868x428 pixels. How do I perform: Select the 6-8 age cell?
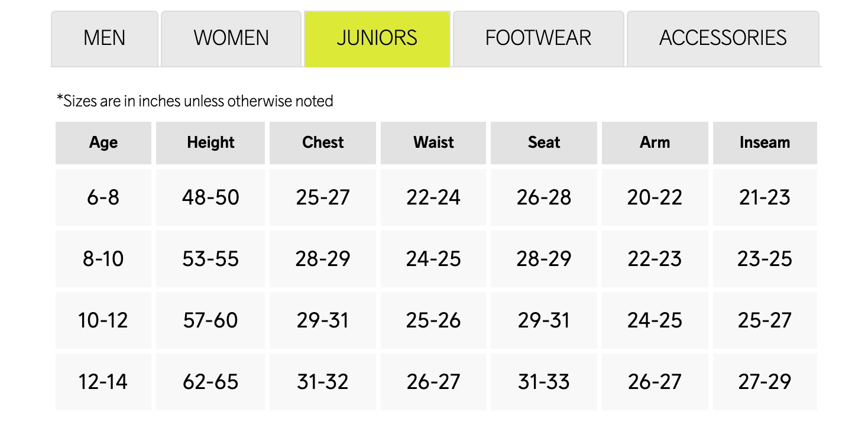[x=103, y=197]
